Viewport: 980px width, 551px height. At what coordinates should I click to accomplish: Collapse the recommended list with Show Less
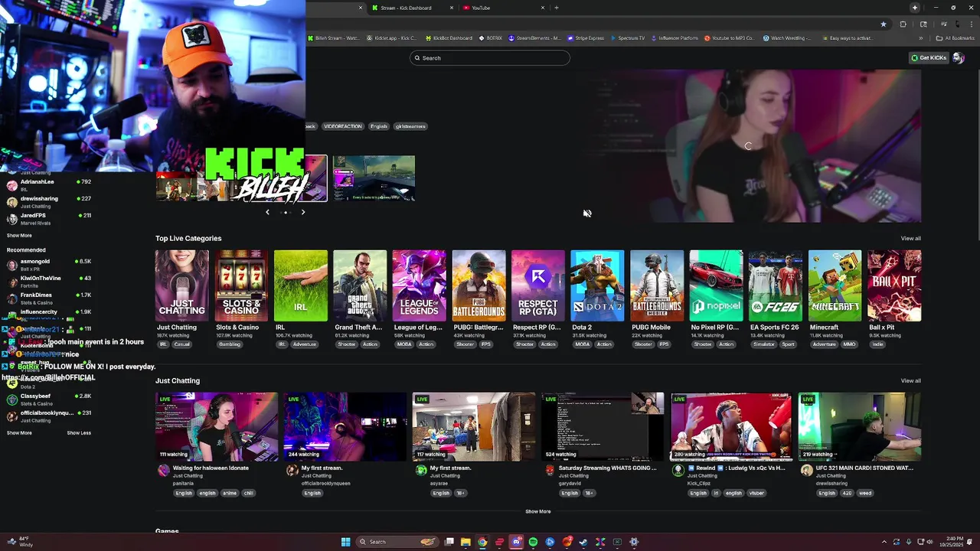[x=79, y=433]
